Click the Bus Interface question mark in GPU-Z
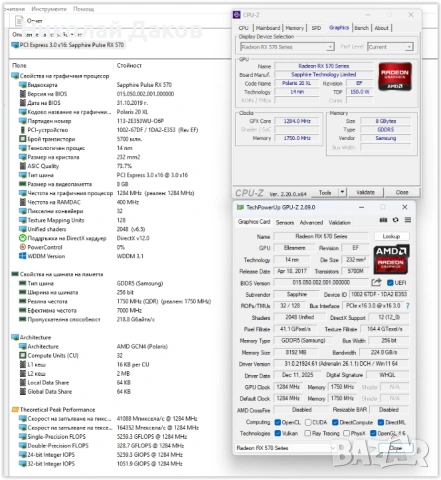441x480 pixels. 407,306
